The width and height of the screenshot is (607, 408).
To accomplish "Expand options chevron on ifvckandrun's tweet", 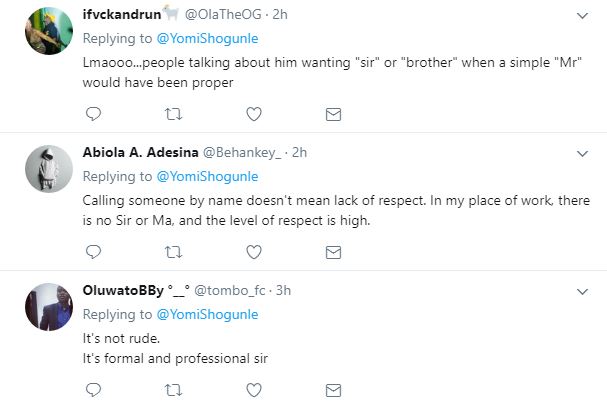I will coord(582,16).
